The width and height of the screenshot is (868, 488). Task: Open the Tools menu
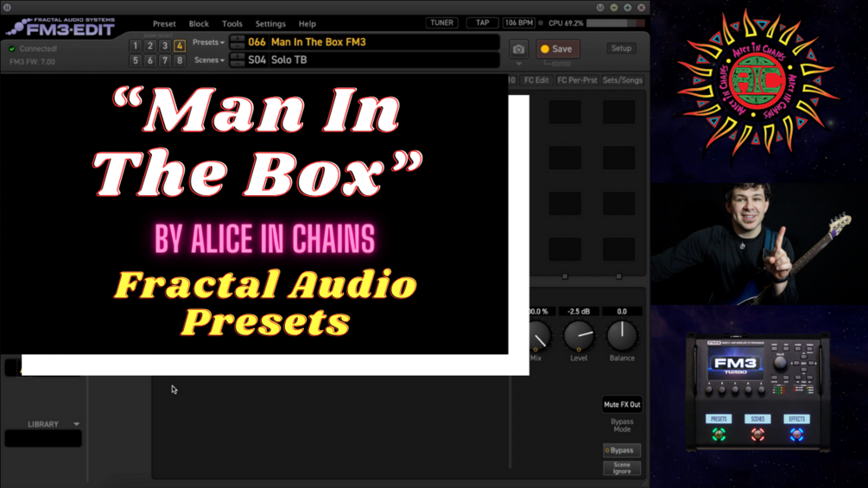[x=232, y=24]
